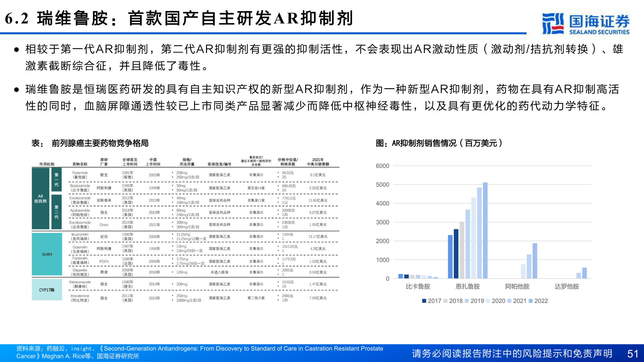Click the 达罗他胺 axis label
The image size is (644, 362).
click(567, 287)
